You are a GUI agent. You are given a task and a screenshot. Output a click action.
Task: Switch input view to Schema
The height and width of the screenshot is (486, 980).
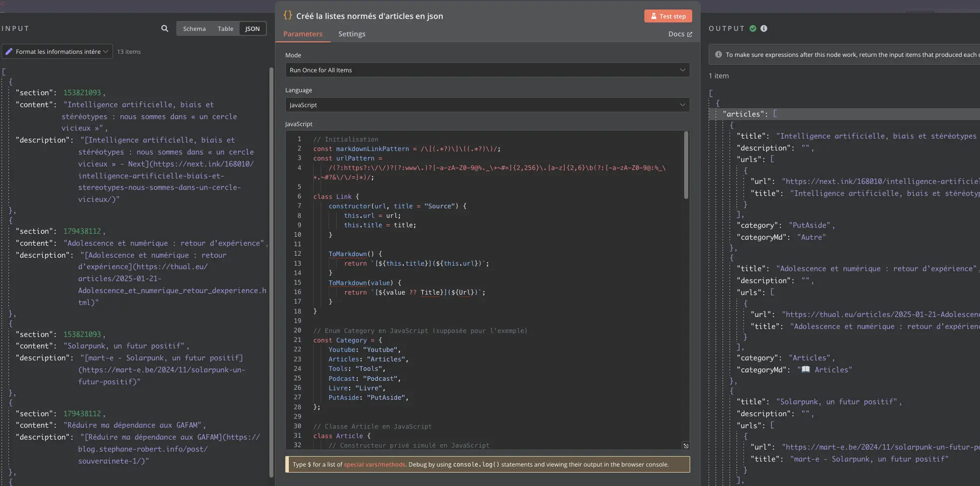[194, 28]
